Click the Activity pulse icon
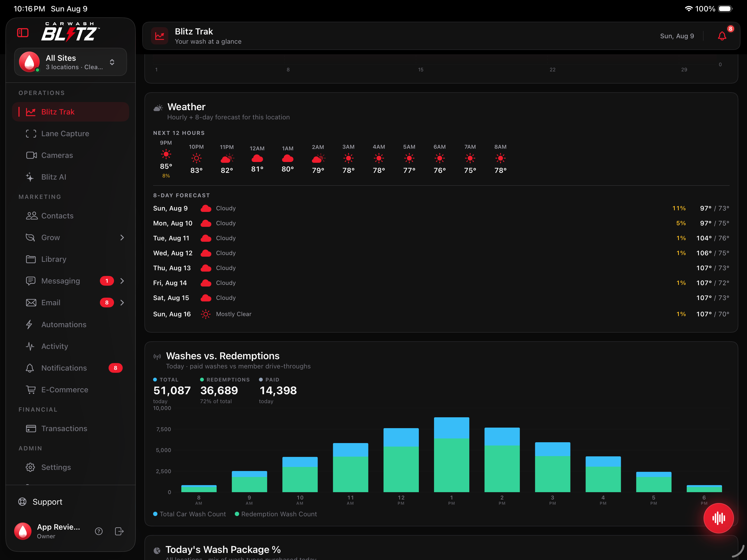The width and height of the screenshot is (747, 560). click(x=30, y=346)
